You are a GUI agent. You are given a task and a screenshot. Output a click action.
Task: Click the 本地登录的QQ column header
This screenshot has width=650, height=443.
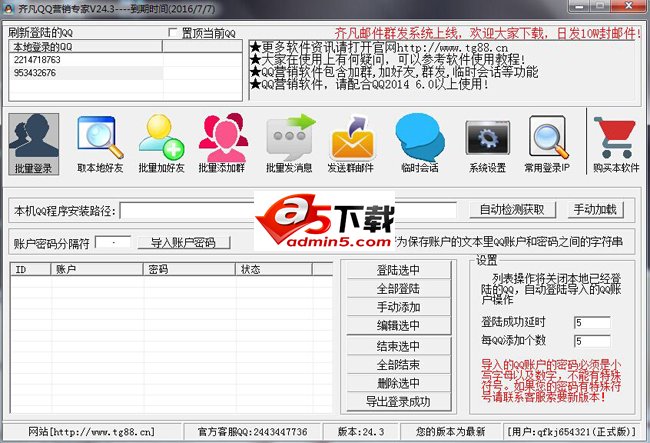coord(86,46)
